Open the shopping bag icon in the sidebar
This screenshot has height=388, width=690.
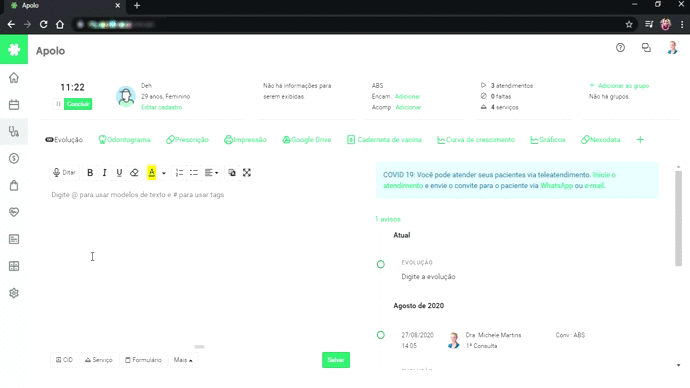[14, 185]
